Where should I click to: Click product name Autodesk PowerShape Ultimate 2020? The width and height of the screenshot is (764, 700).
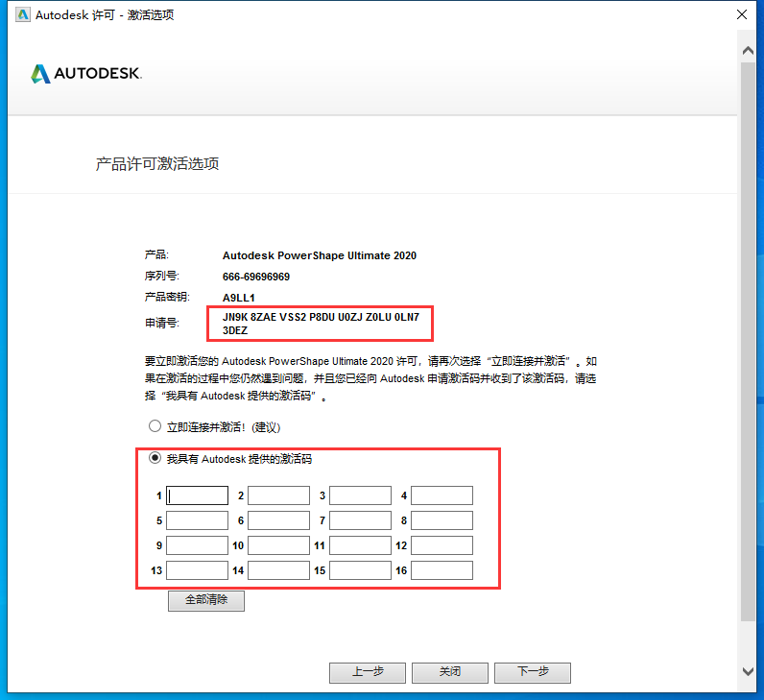click(320, 255)
